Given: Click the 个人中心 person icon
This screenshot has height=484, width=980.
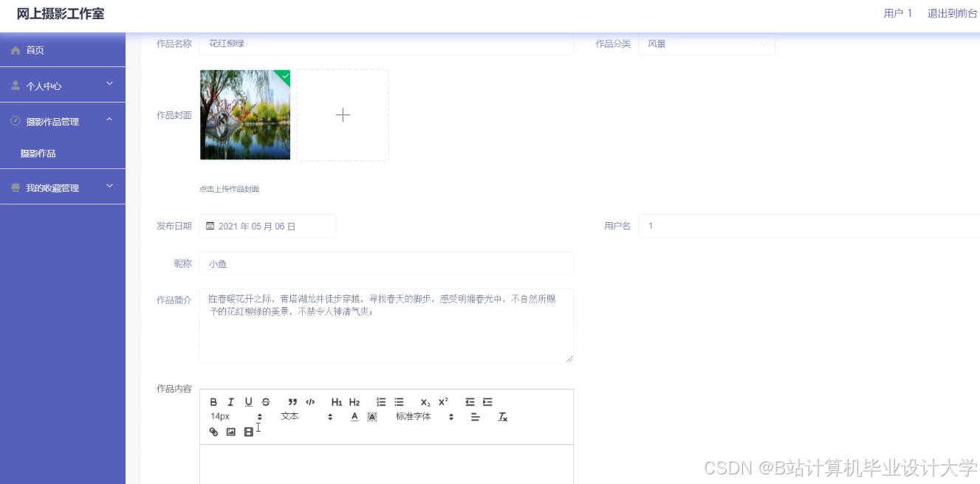Looking at the screenshot, I should (x=16, y=86).
